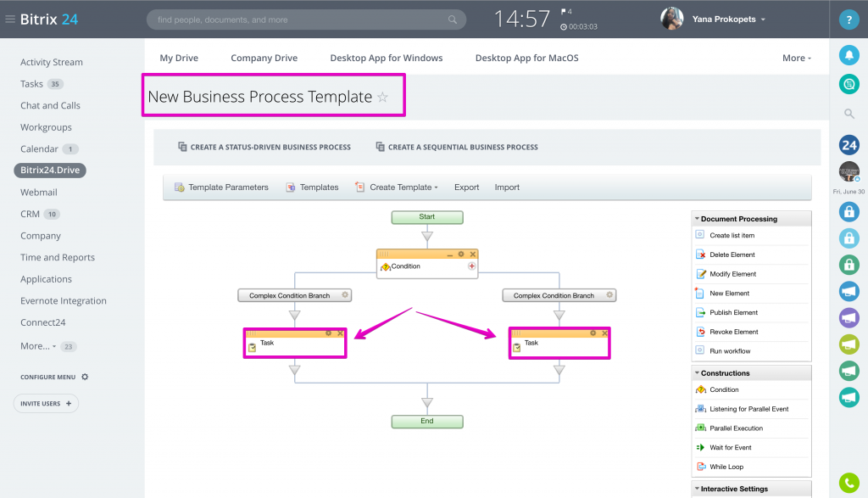Expand the Create Template dropdown

[397, 187]
